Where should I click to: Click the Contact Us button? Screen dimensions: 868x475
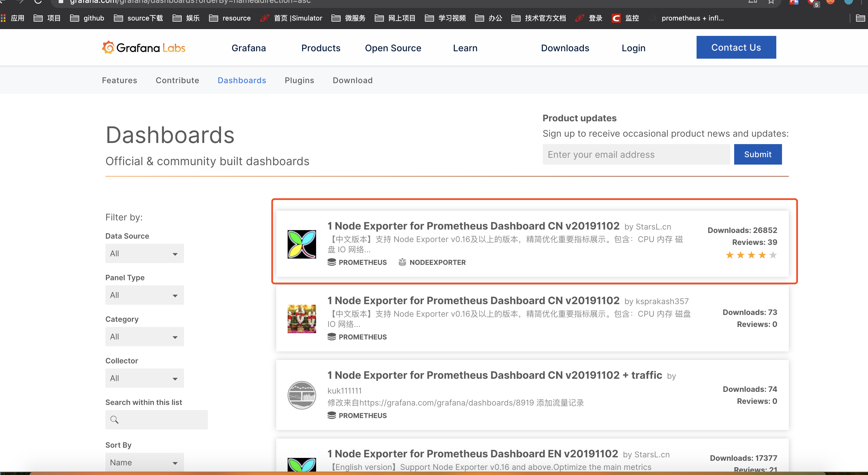click(x=736, y=47)
